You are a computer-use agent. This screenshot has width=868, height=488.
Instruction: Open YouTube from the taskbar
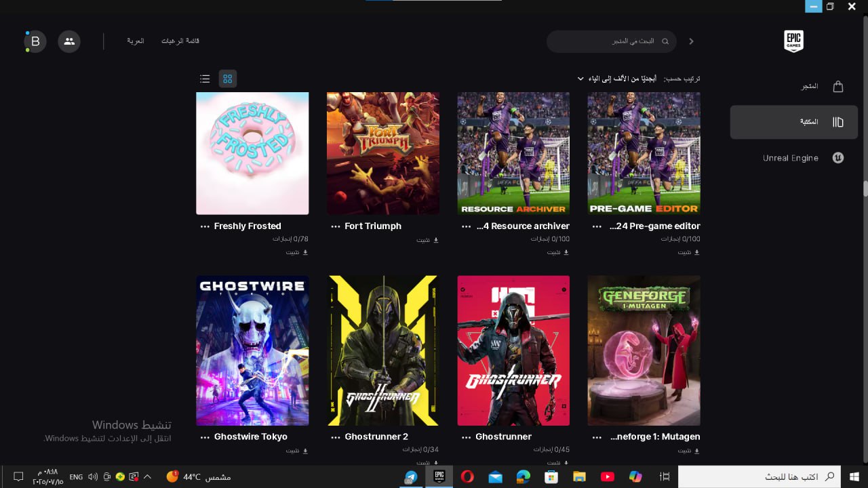607,477
